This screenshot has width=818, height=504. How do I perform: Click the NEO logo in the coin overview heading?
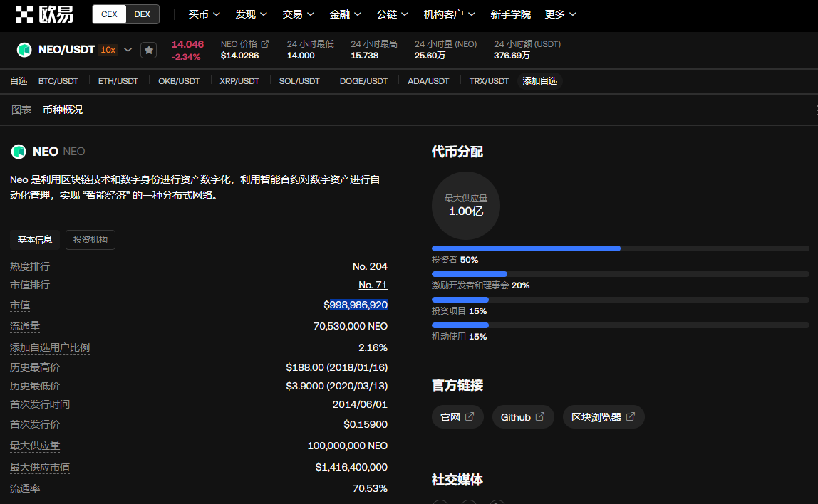19,152
